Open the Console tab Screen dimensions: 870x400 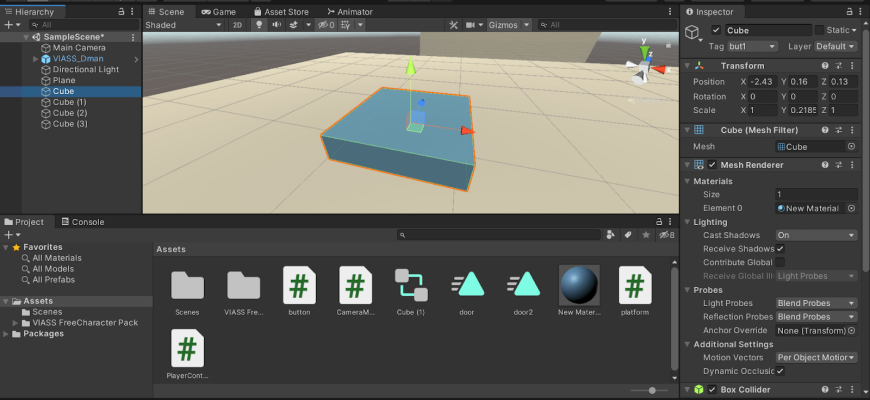coord(82,222)
